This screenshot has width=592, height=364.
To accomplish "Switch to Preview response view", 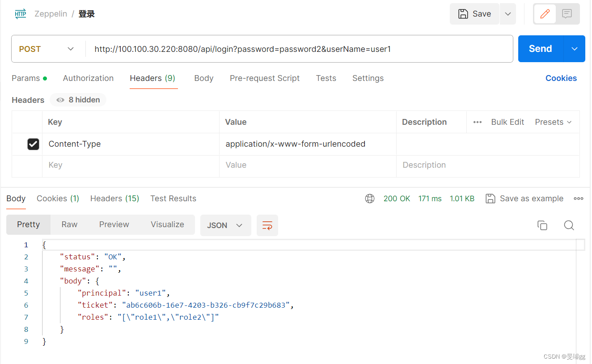I will [x=114, y=224].
